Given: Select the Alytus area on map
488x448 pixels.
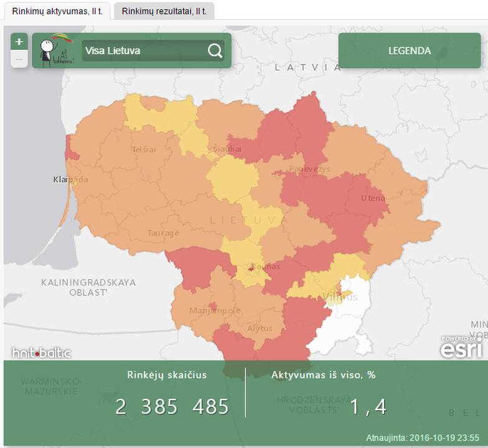Looking at the screenshot, I should 260,329.
